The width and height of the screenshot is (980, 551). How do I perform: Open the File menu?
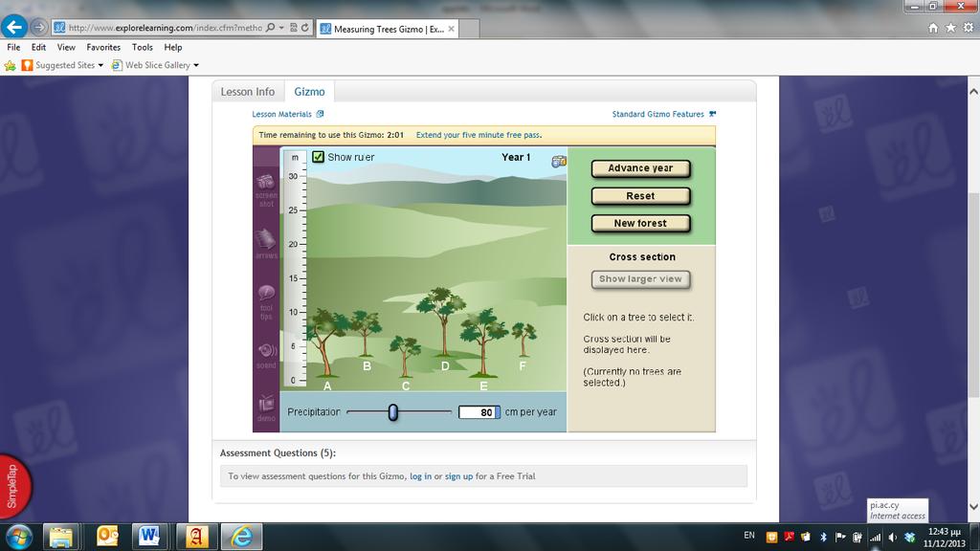tap(13, 47)
